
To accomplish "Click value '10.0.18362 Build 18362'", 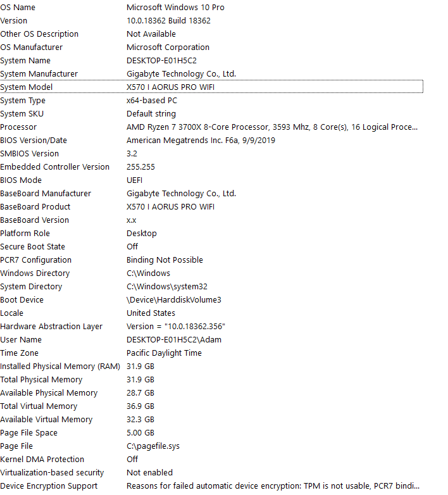I will (x=168, y=20).
